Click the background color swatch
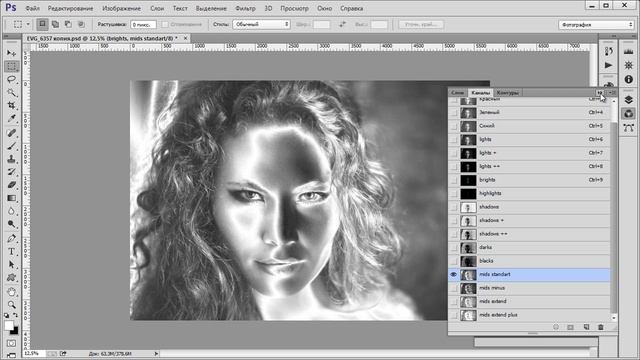 (x=15, y=331)
